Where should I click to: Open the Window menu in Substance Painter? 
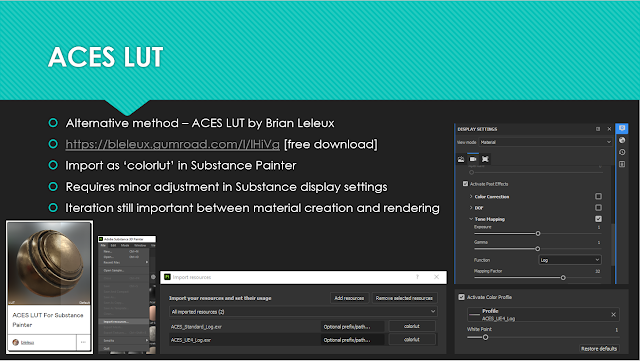click(140, 245)
